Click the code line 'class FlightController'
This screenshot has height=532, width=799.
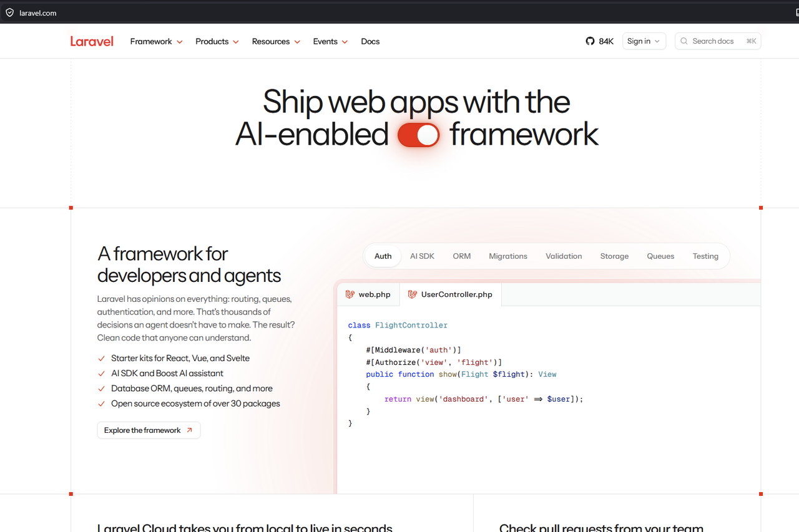click(x=398, y=325)
